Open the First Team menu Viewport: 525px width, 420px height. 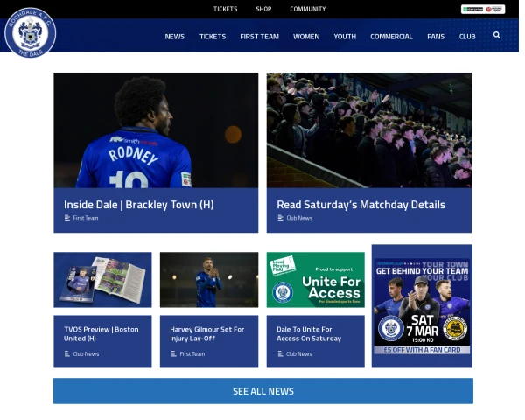(x=259, y=37)
